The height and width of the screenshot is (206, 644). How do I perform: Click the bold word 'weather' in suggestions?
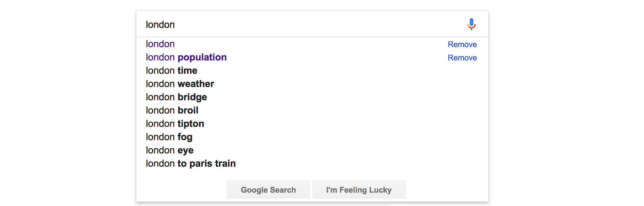pyautogui.click(x=196, y=84)
